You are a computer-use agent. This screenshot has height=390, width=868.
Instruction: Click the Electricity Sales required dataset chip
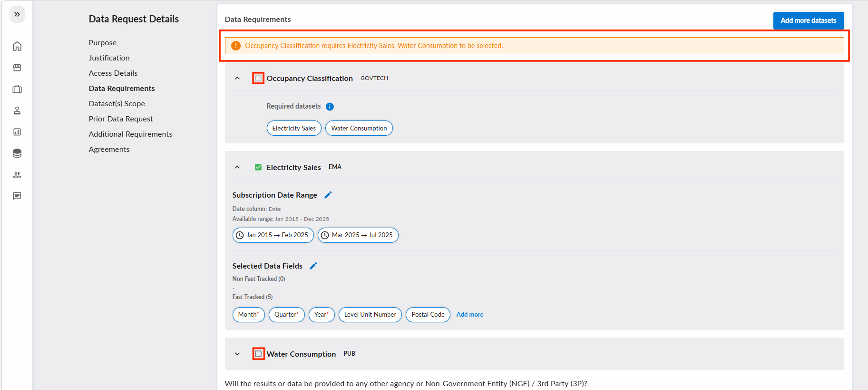point(294,128)
